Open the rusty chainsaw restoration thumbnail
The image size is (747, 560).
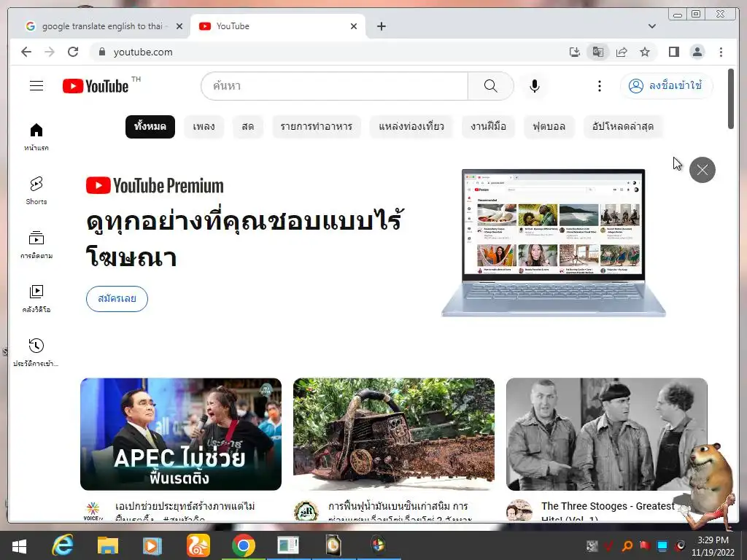[393, 435]
